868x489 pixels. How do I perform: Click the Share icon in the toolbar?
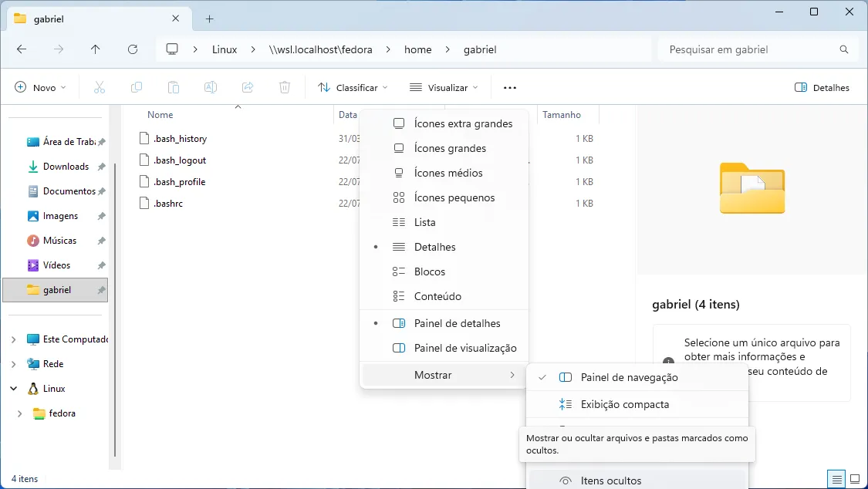247,86
